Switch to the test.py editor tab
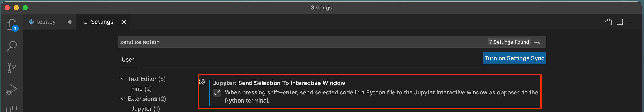 (50, 22)
